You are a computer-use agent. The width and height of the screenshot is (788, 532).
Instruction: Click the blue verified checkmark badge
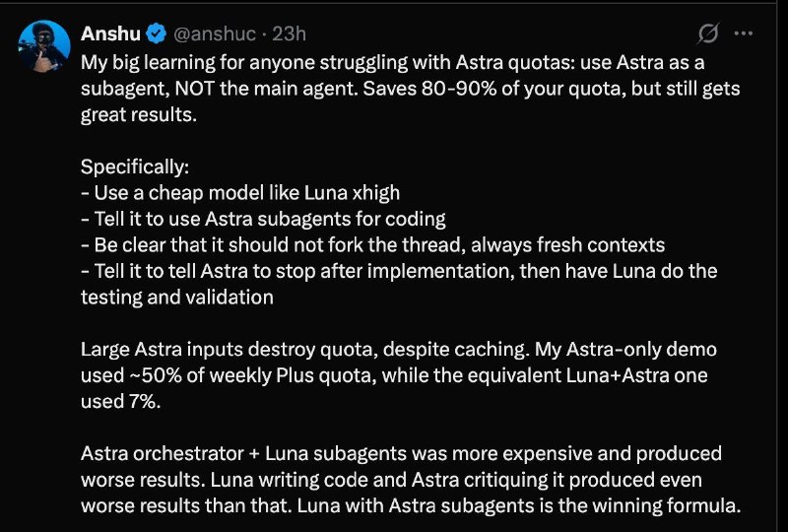point(157,33)
